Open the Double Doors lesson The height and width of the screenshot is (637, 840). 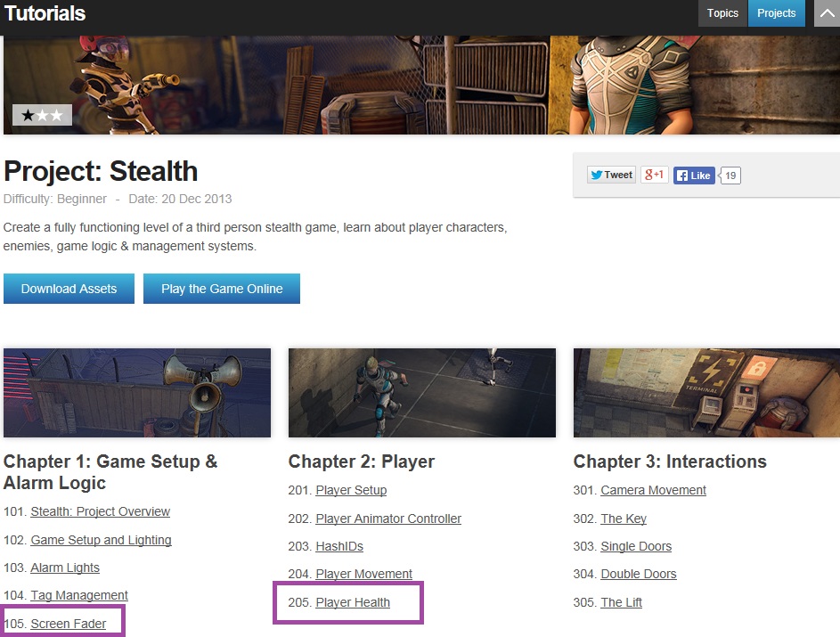point(639,575)
